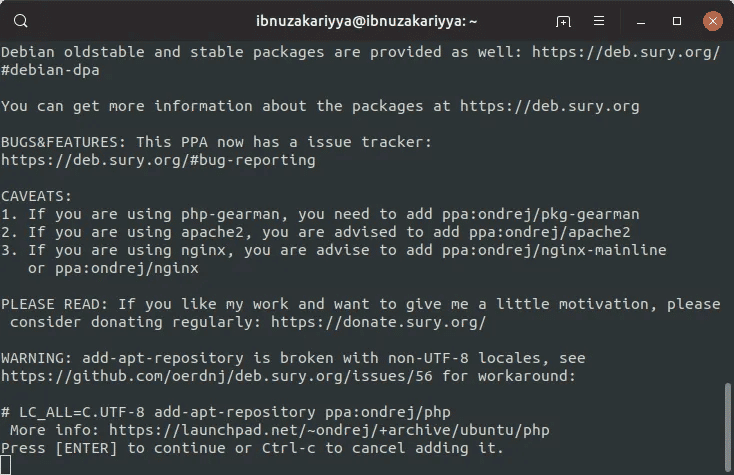Open the https://donate.sury.org/ link
Image resolution: width=734 pixels, height=475 pixels.
pyautogui.click(x=379, y=322)
